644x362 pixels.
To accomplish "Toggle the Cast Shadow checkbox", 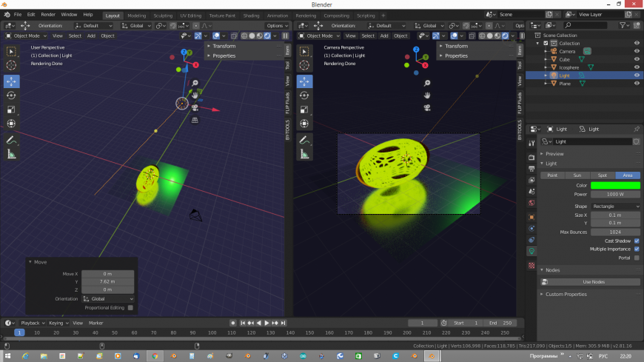I will [637, 241].
